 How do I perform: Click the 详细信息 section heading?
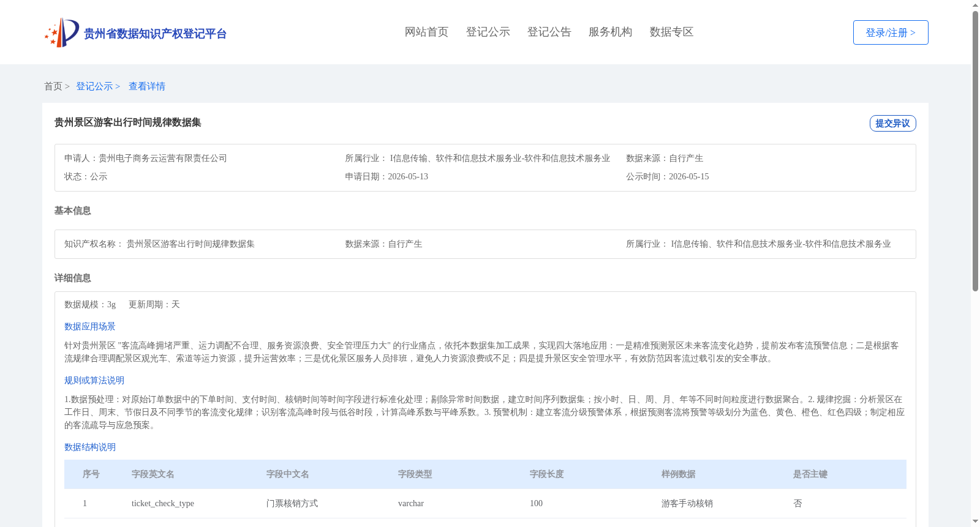(x=73, y=278)
